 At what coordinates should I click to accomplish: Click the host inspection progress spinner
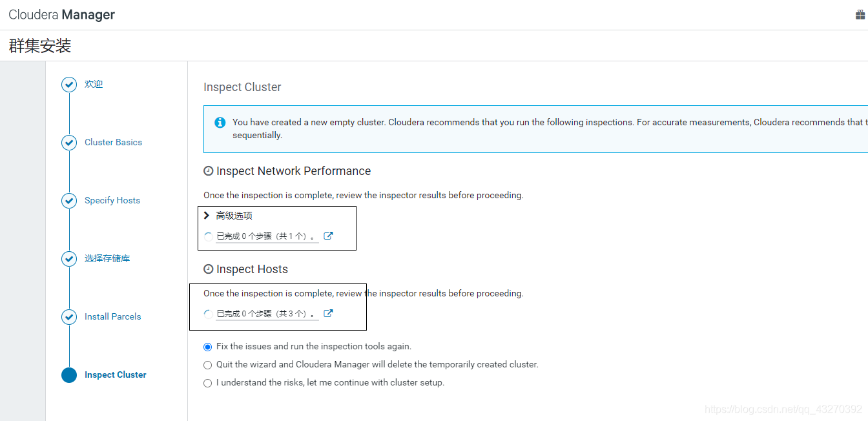(x=208, y=314)
